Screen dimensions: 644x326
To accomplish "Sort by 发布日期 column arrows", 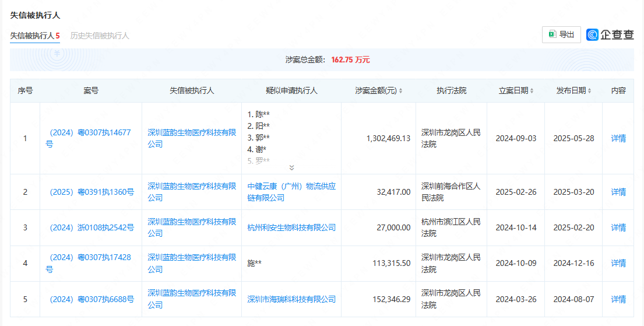I will pos(589,91).
